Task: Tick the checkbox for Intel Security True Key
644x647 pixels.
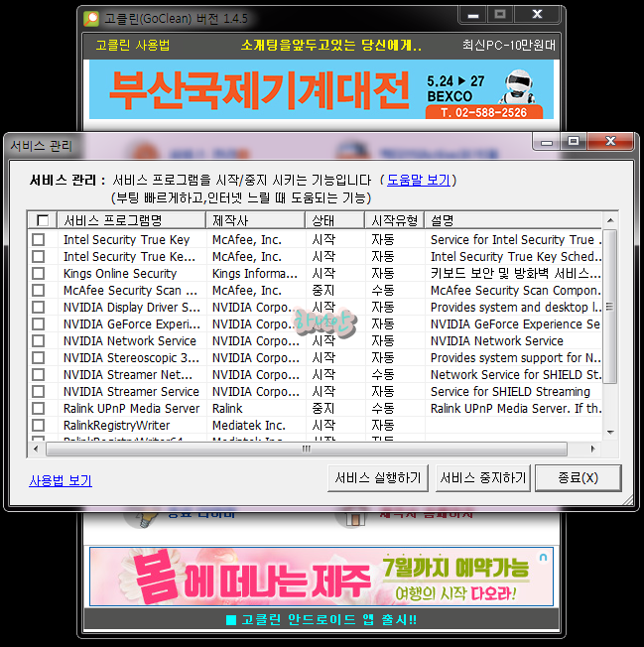Action: point(39,240)
